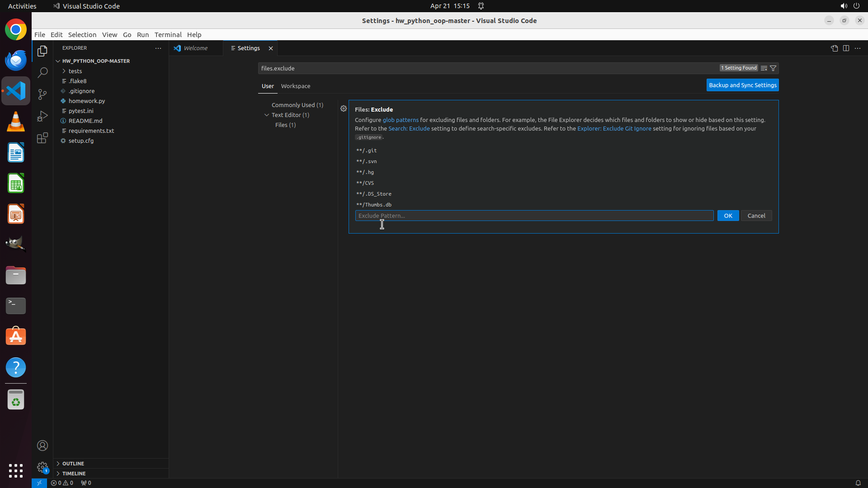Follow the glob patterns link
The image size is (868, 488).
point(401,120)
